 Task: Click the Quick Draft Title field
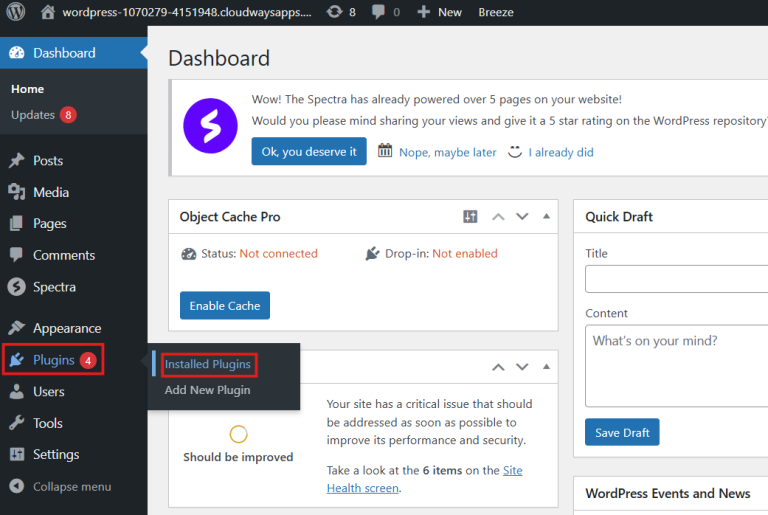pyautogui.click(x=676, y=279)
